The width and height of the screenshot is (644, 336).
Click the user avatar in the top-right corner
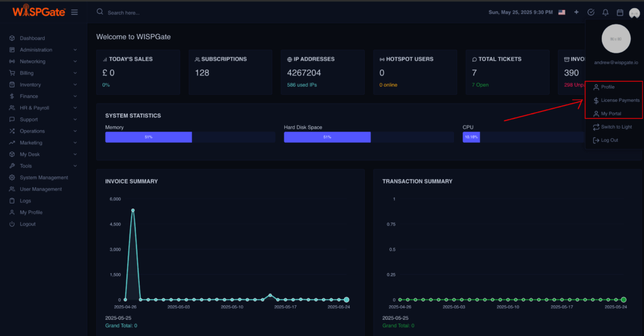click(633, 12)
